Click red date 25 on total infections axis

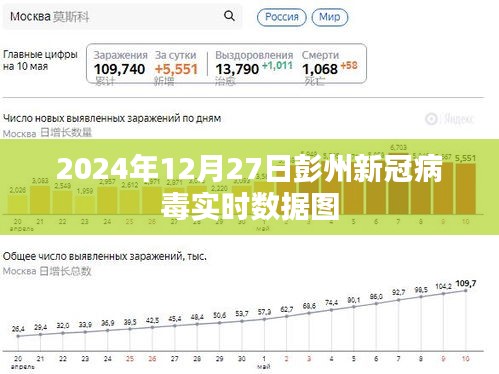point(130,359)
